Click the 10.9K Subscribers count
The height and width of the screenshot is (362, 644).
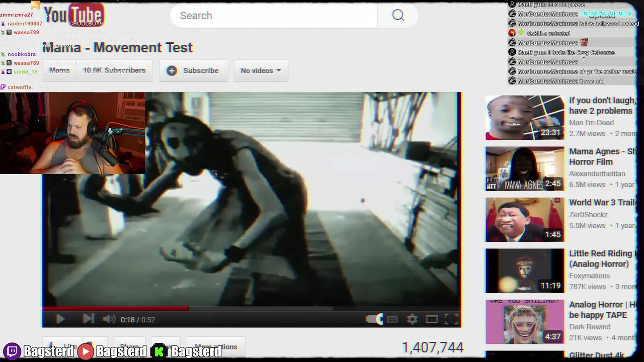tap(114, 70)
